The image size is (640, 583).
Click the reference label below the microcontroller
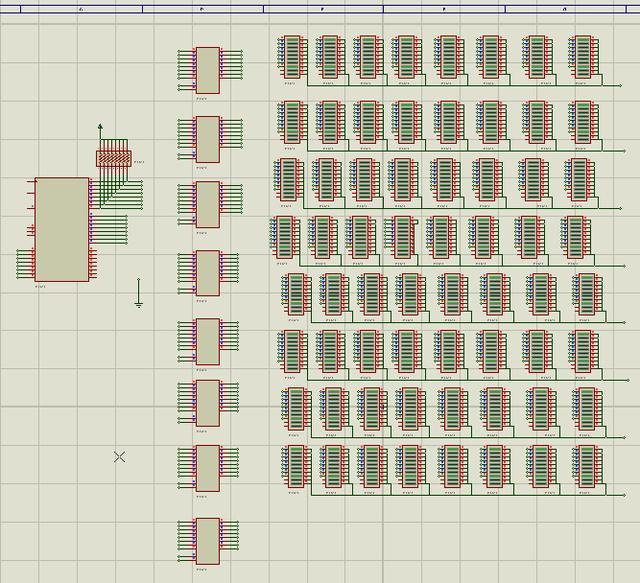click(41, 287)
